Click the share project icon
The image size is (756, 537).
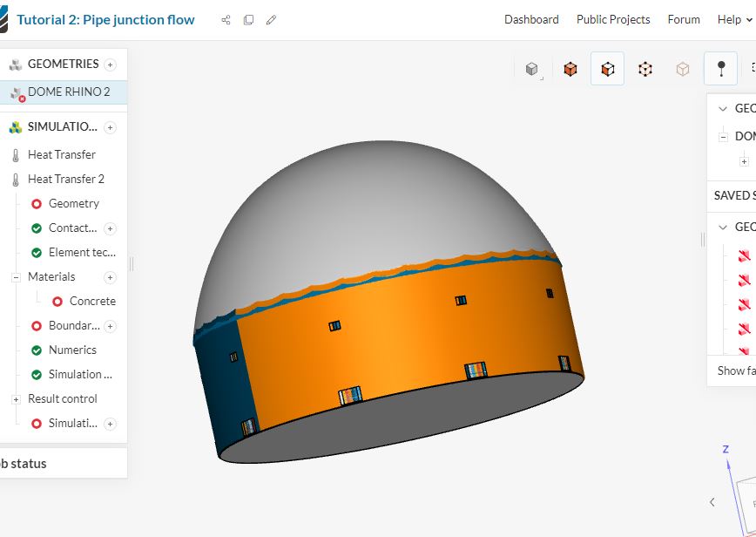pos(226,20)
